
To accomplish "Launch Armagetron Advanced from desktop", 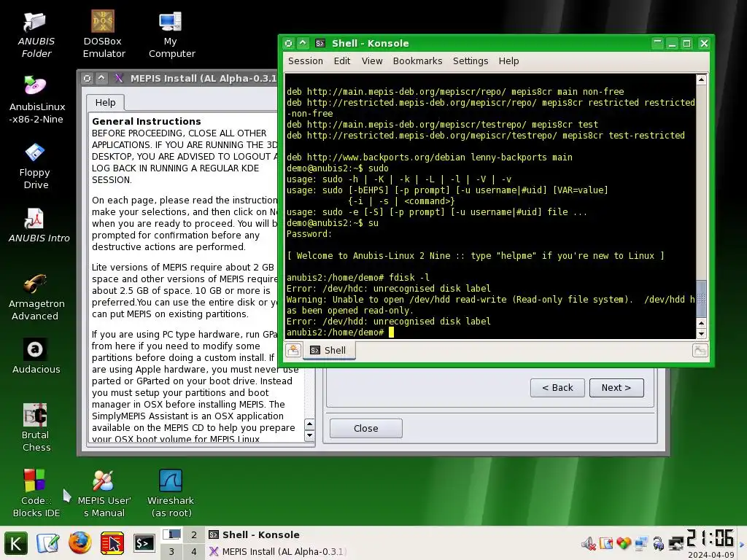I will (36, 297).
